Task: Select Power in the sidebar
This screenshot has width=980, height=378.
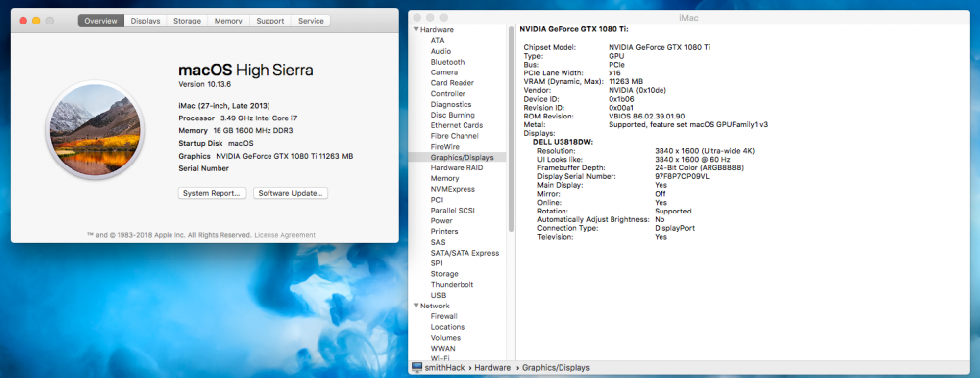Action: [x=441, y=221]
